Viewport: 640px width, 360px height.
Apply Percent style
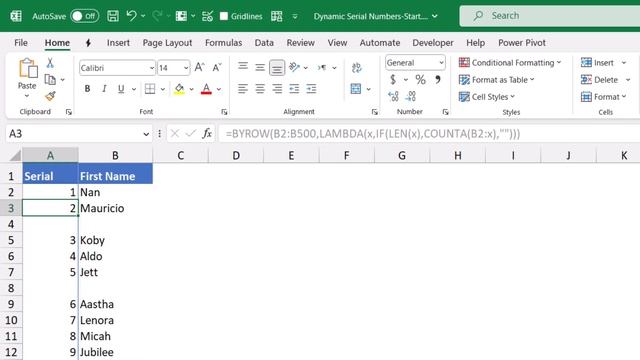(420, 80)
